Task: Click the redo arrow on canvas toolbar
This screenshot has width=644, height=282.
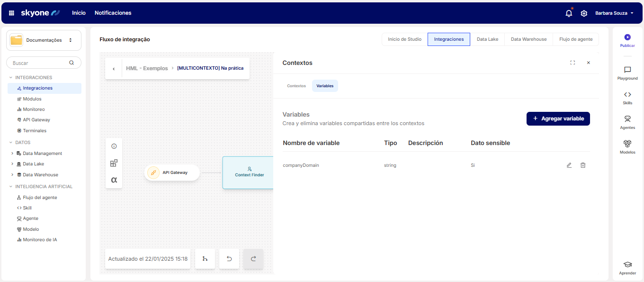Action: point(253,259)
